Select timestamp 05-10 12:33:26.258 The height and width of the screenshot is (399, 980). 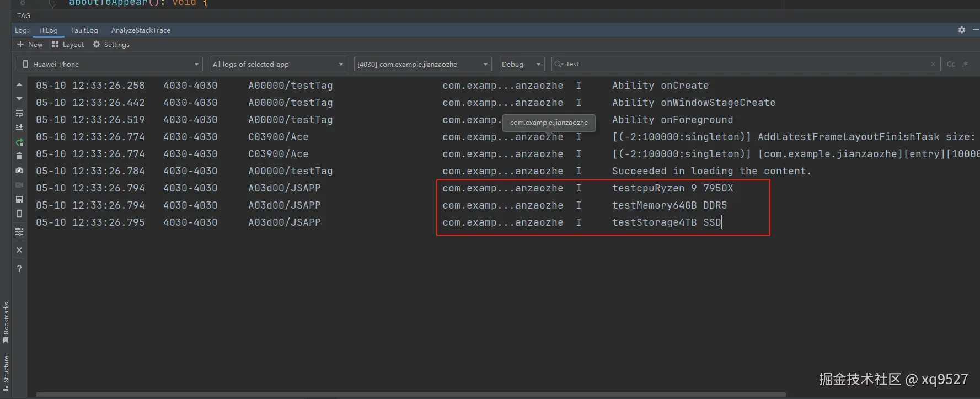(90, 86)
